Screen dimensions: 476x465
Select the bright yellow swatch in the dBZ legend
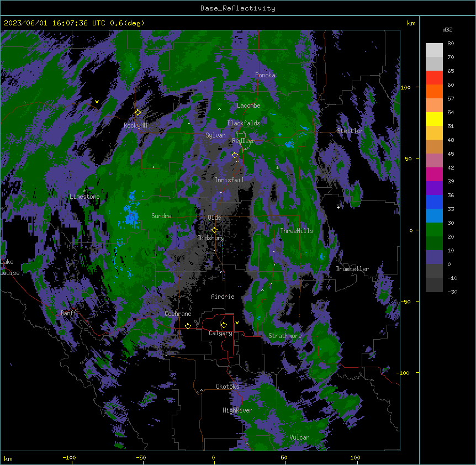(x=434, y=119)
